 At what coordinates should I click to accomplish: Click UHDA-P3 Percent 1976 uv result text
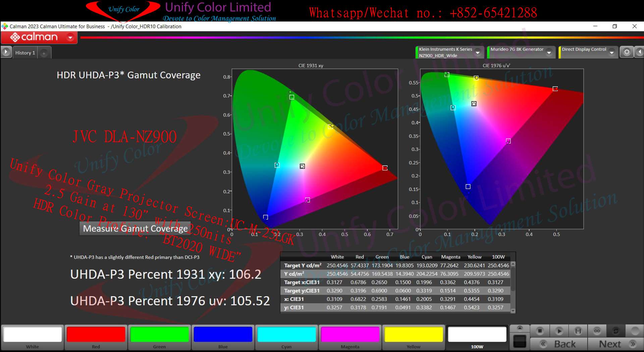coord(170,301)
